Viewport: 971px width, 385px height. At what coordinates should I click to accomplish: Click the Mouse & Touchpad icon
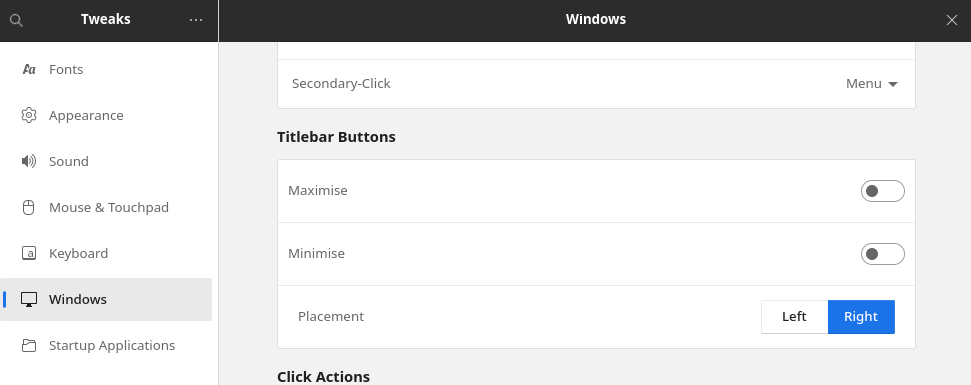[x=28, y=207]
